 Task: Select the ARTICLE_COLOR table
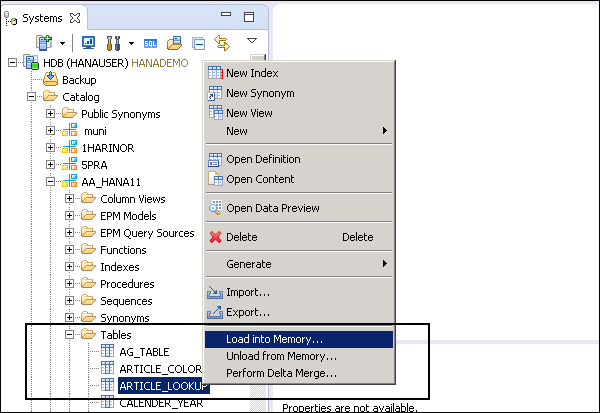pyautogui.click(x=161, y=369)
